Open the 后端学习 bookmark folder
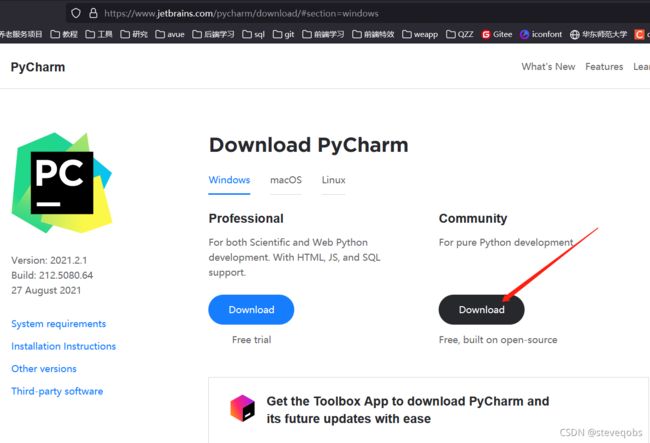Image resolution: width=650 pixels, height=443 pixels. [x=213, y=34]
